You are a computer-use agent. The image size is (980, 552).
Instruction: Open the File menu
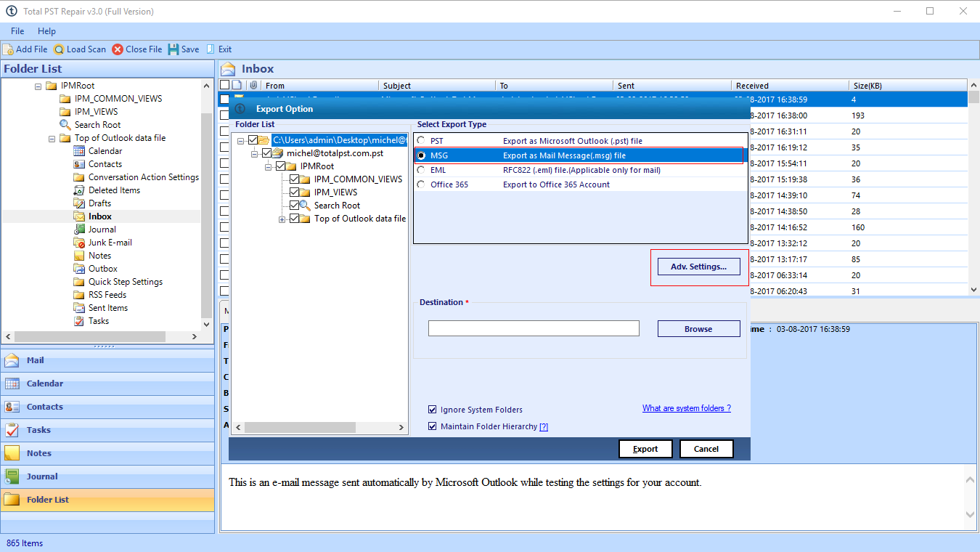(17, 31)
